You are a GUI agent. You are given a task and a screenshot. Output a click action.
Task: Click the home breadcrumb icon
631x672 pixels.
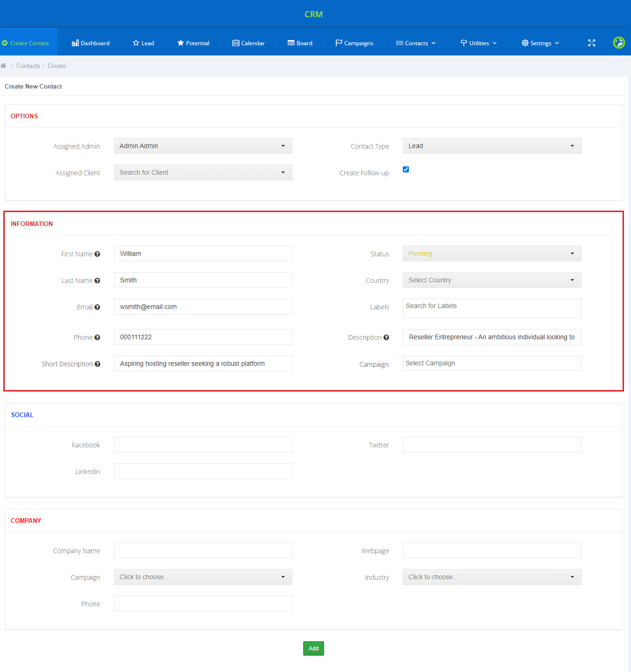point(3,66)
